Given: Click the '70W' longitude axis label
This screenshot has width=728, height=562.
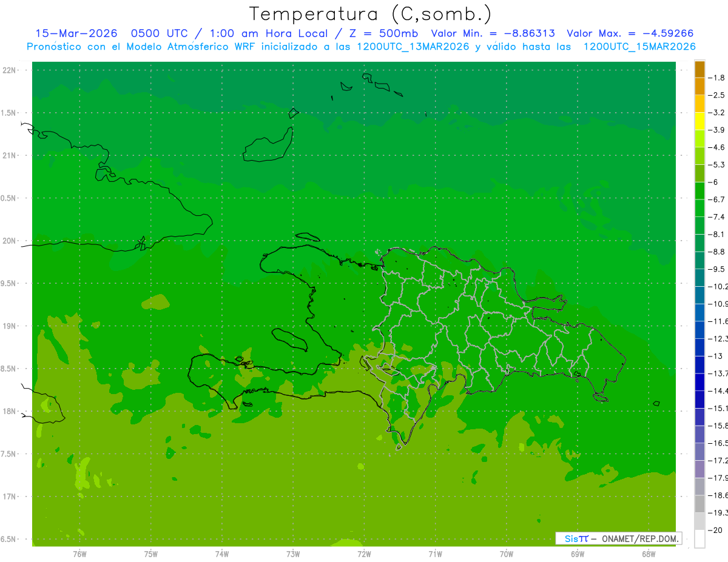Looking at the screenshot, I should tap(507, 554).
